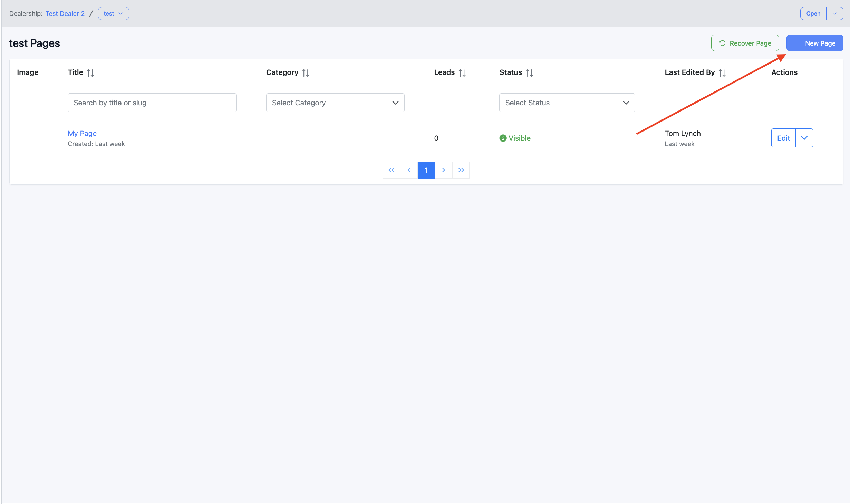Go to first page of results
The width and height of the screenshot is (850, 504).
[x=391, y=170]
